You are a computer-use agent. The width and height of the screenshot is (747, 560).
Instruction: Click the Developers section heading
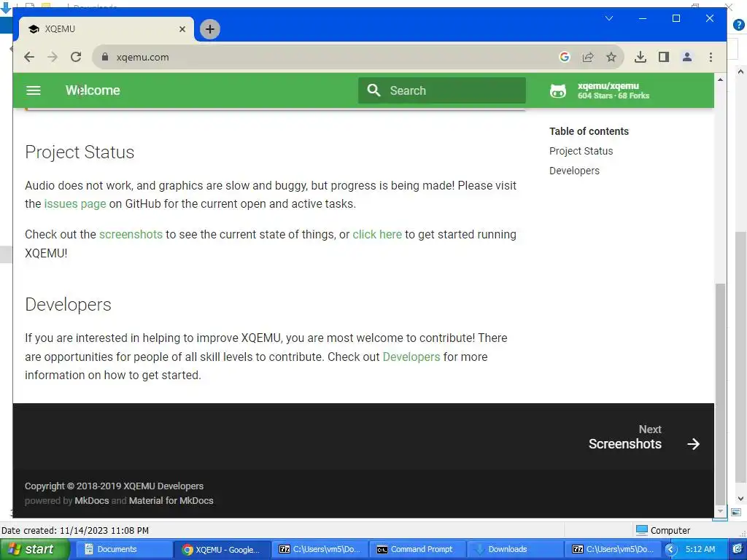[x=68, y=304]
